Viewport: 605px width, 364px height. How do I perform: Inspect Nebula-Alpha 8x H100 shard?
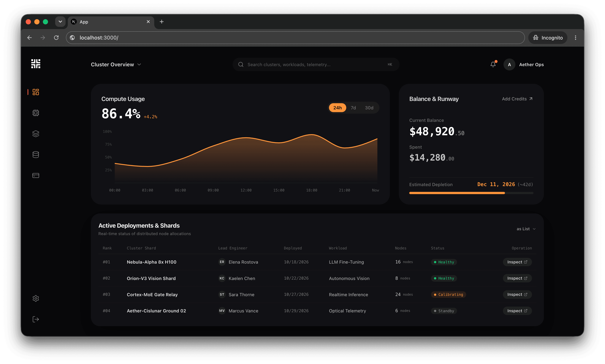[517, 262]
